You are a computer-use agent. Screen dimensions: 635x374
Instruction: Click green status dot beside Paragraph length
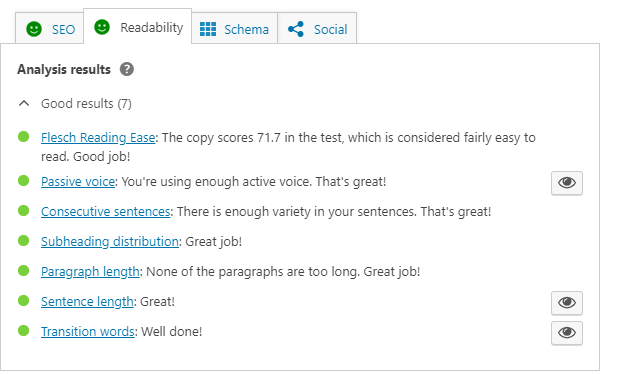click(x=23, y=270)
